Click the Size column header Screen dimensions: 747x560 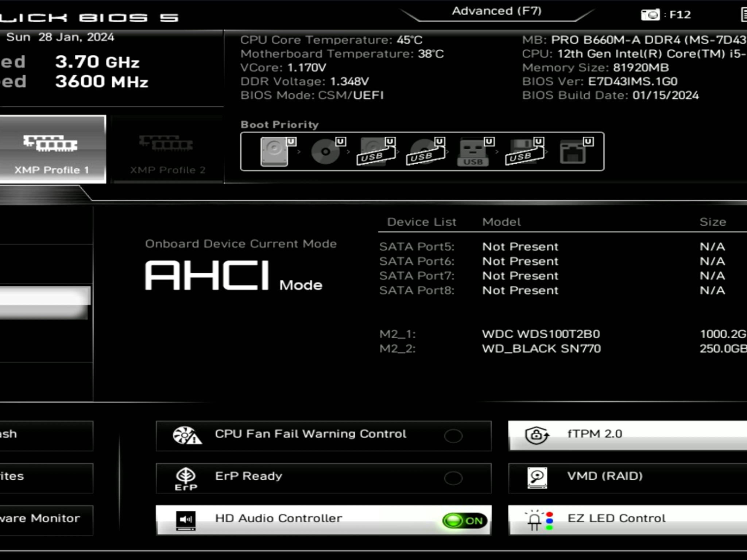pyautogui.click(x=713, y=222)
